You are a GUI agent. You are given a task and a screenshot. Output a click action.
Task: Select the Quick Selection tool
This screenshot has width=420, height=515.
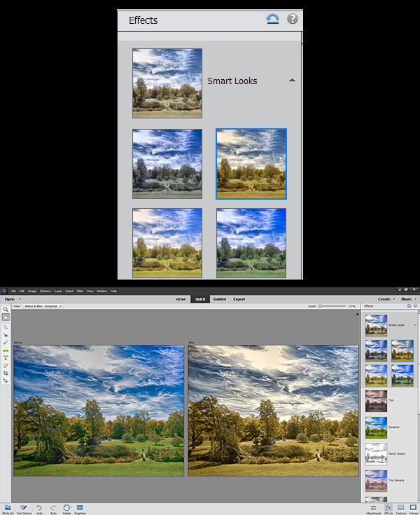[6, 327]
